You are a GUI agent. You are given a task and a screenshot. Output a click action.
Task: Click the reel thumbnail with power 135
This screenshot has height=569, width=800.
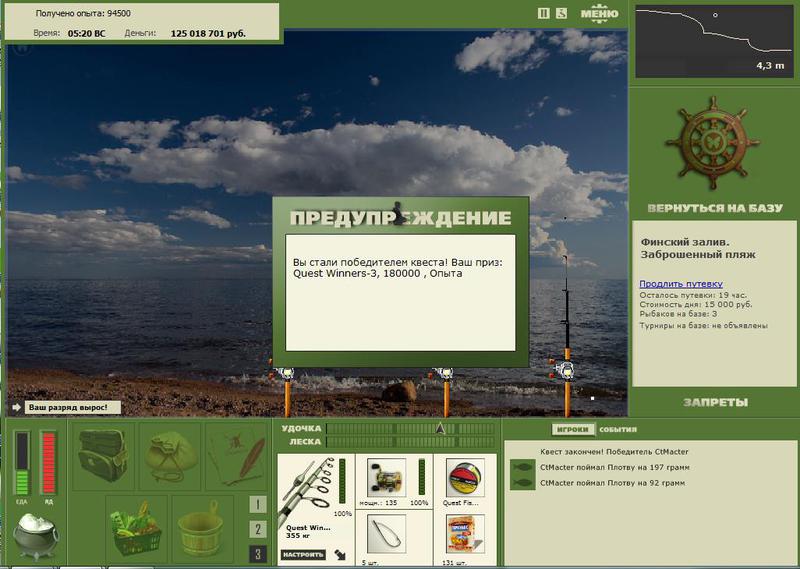point(386,478)
